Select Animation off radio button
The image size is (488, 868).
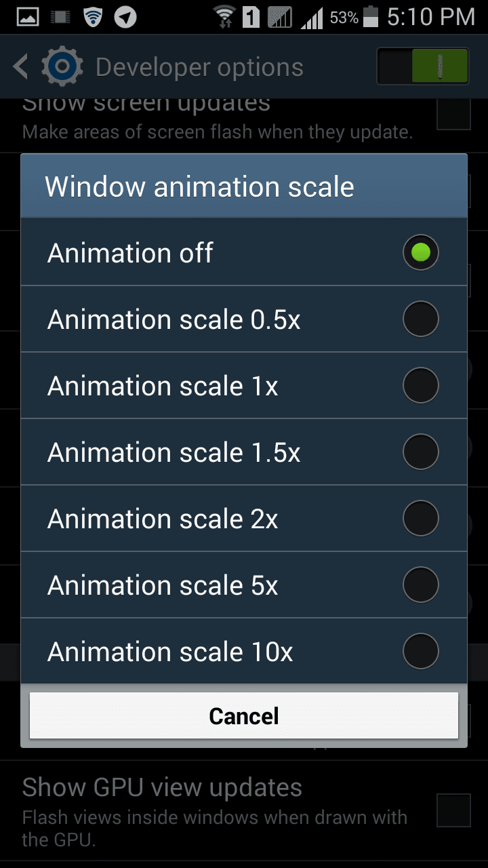(x=420, y=253)
